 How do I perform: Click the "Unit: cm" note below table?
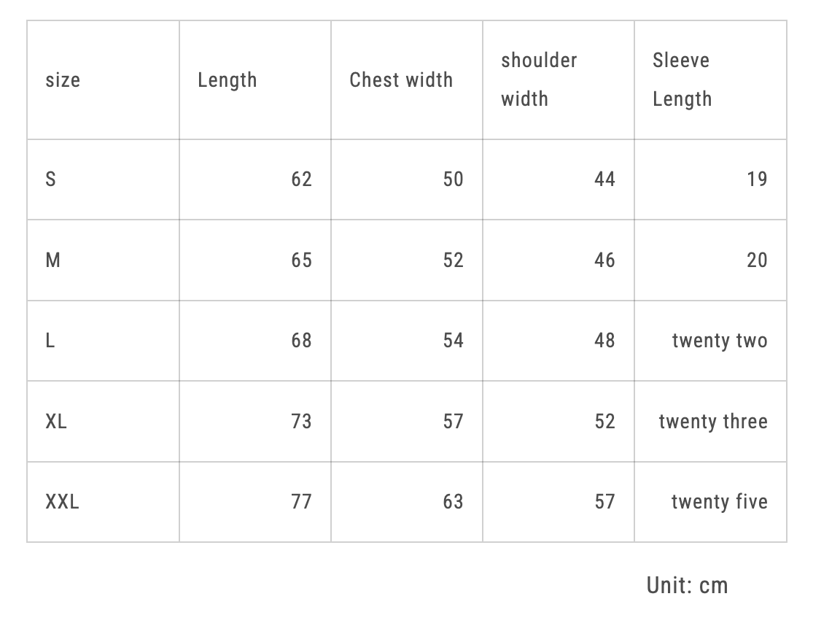click(x=687, y=585)
